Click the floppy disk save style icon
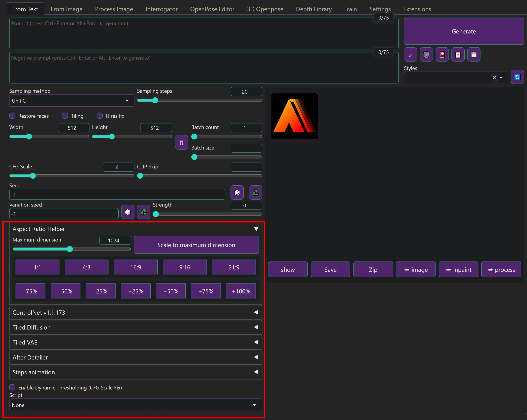 tap(473, 54)
